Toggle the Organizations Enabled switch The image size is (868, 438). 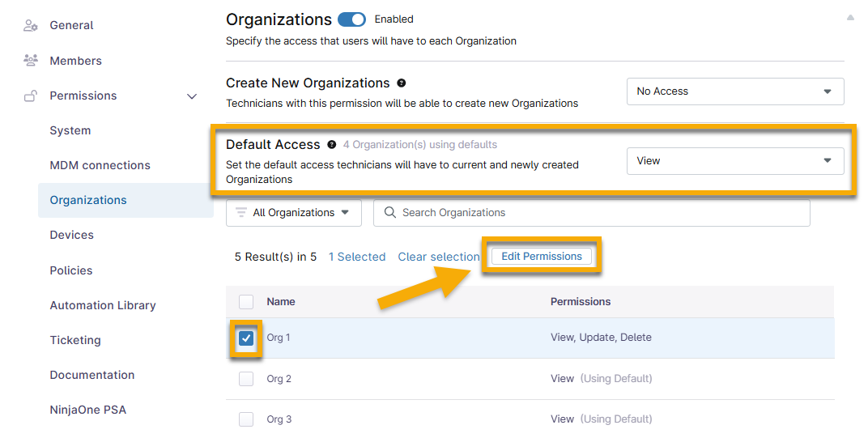351,19
